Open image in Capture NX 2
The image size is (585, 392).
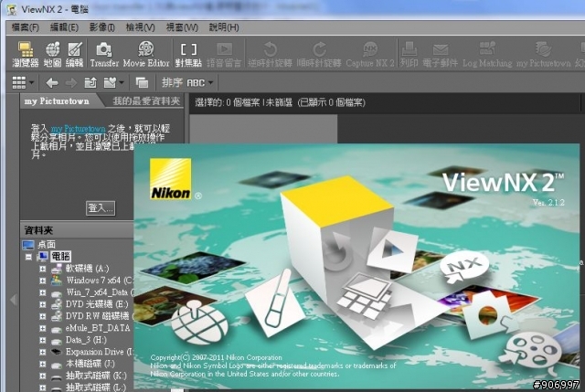tap(369, 54)
